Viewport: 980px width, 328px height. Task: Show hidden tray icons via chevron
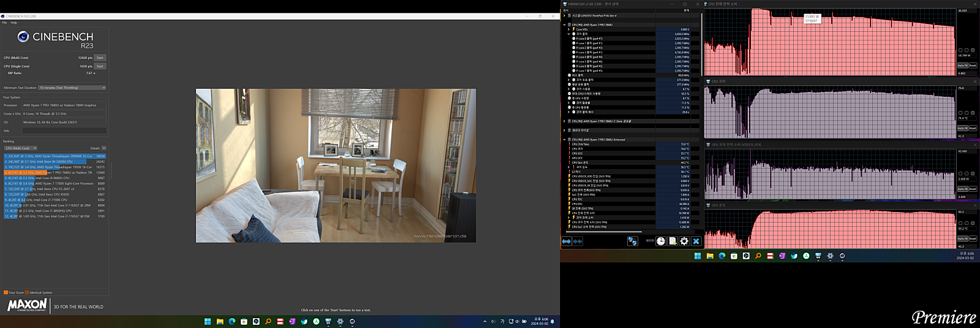(x=485, y=321)
